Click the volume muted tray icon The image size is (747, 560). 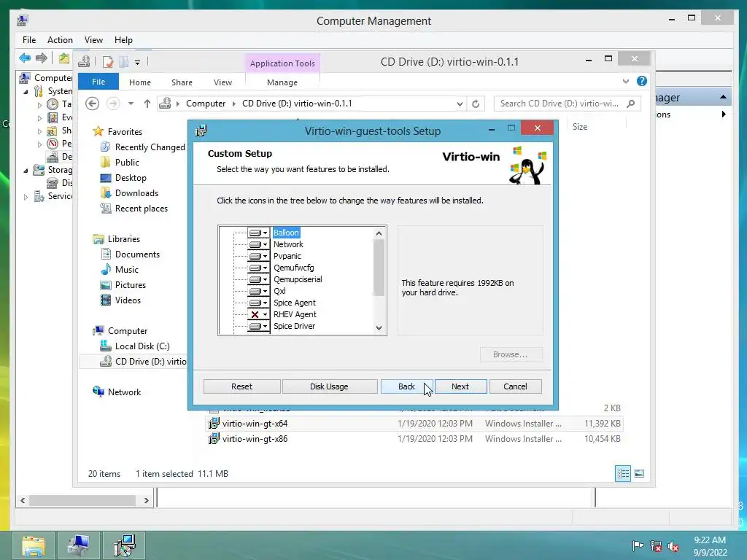pos(673,547)
